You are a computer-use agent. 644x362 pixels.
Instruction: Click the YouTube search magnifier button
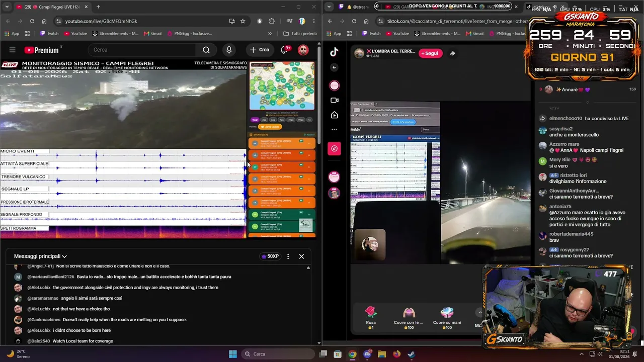pyautogui.click(x=206, y=50)
